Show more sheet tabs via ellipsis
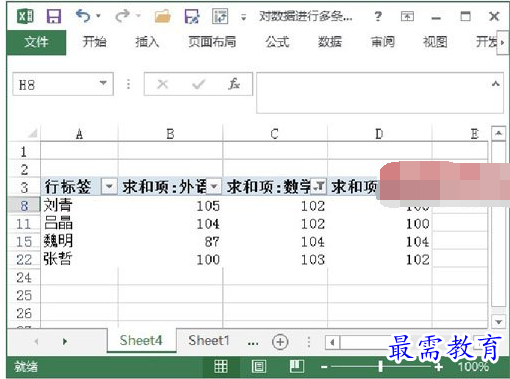Viewport: 510px width, 379px height. click(x=253, y=343)
